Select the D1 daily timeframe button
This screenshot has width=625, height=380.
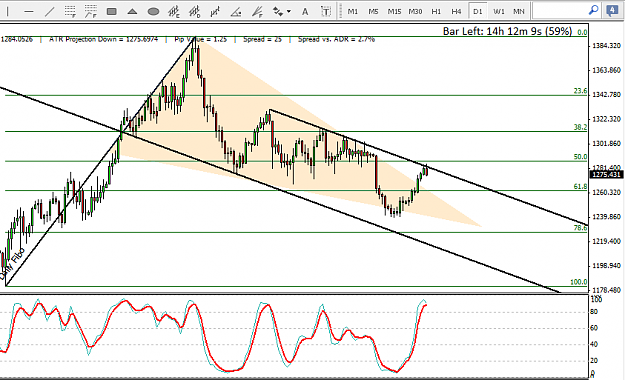pos(478,12)
